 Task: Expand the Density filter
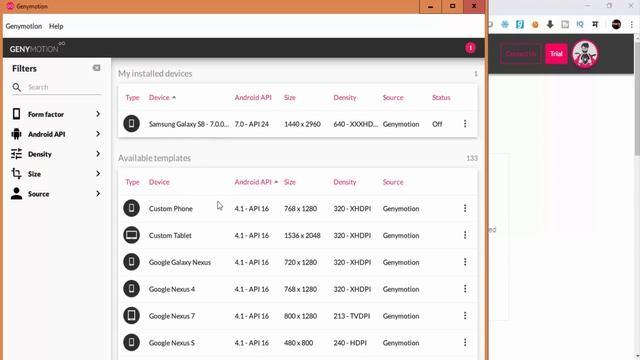[56, 154]
